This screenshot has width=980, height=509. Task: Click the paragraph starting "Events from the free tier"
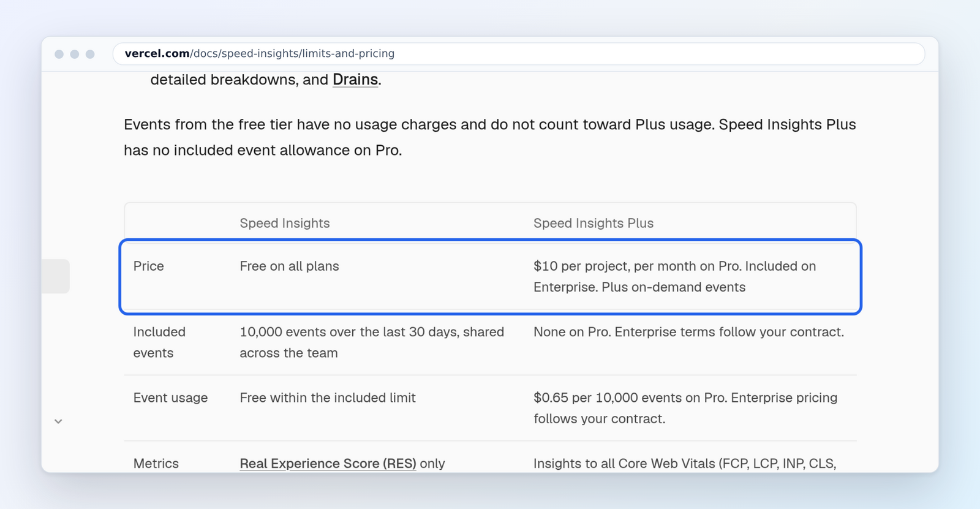coord(490,137)
